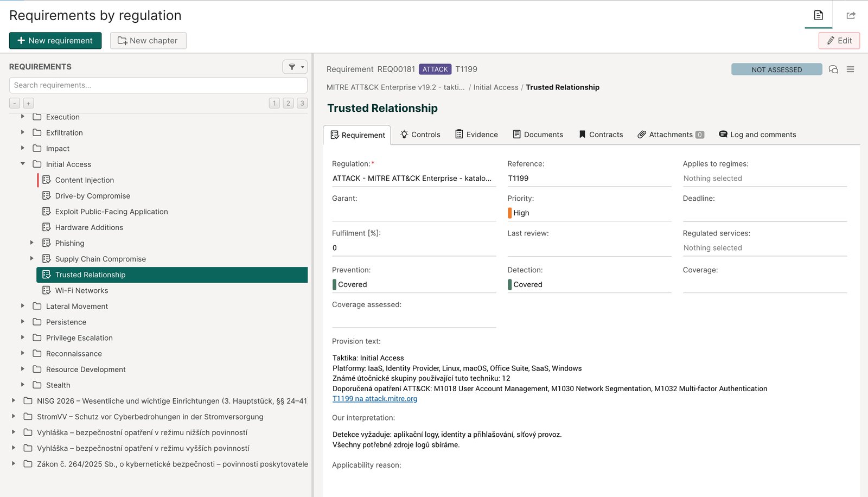Viewport: 868px width, 497px height.
Task: Open the Exploit Public-Facing Application requirement
Action: coord(111,212)
